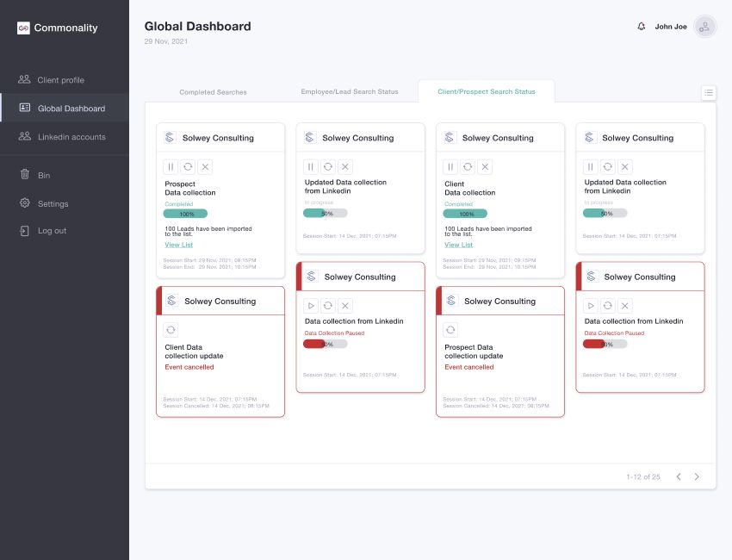Retry the cancelled Prospect Data collection update
Viewport: 732px width, 560px height.
tap(450, 330)
